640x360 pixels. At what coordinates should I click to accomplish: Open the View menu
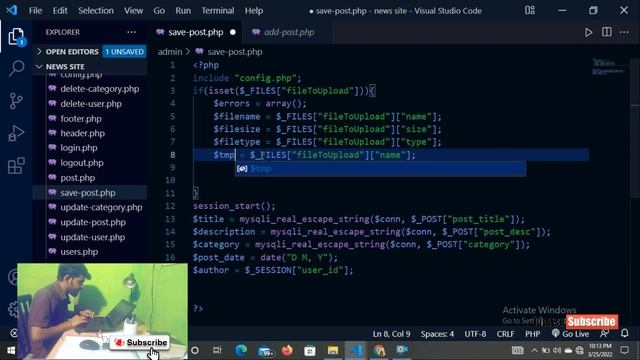(133, 11)
